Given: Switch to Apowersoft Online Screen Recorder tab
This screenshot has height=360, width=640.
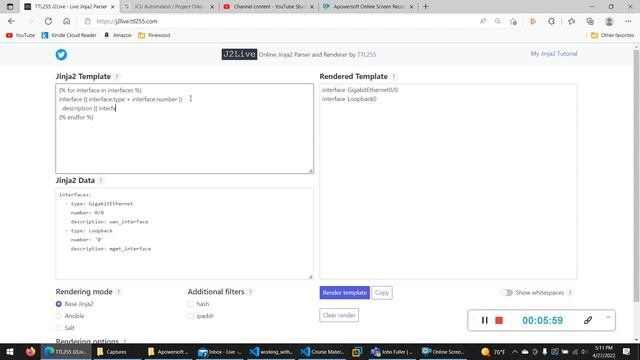Looking at the screenshot, I should (x=367, y=7).
